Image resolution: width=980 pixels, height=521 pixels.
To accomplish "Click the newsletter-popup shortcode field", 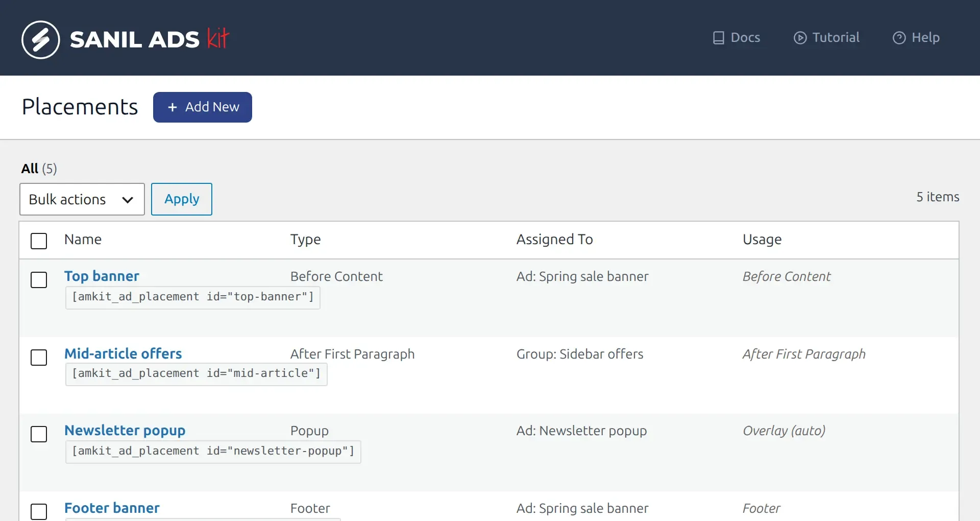I will point(213,452).
